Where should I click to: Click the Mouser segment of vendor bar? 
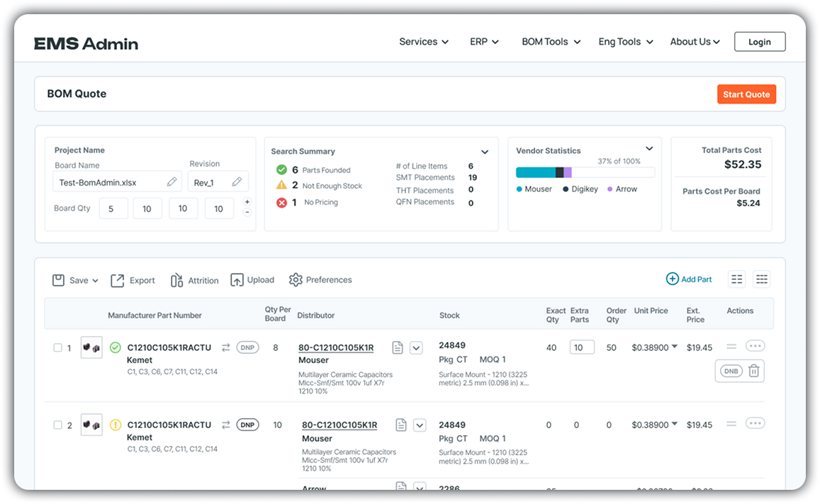click(535, 172)
